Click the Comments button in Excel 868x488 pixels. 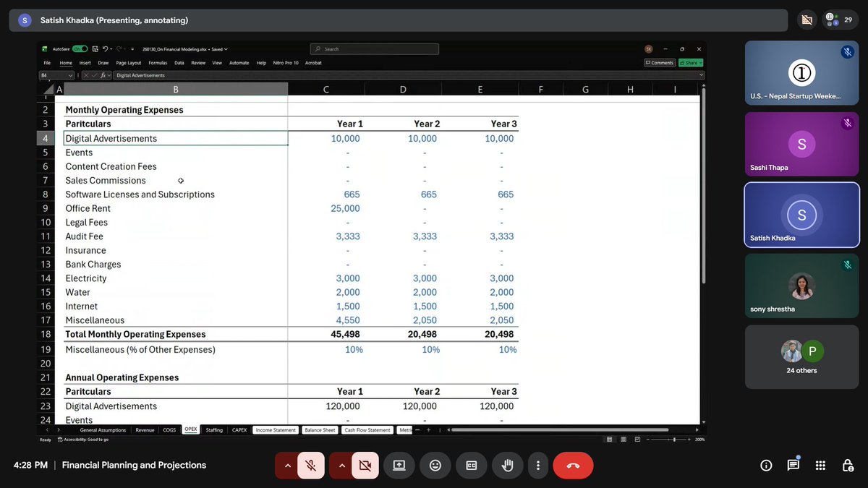point(660,63)
